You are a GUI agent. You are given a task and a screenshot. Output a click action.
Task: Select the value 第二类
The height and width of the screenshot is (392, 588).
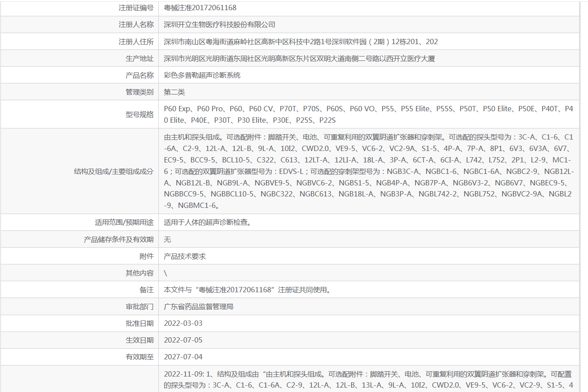pos(174,92)
